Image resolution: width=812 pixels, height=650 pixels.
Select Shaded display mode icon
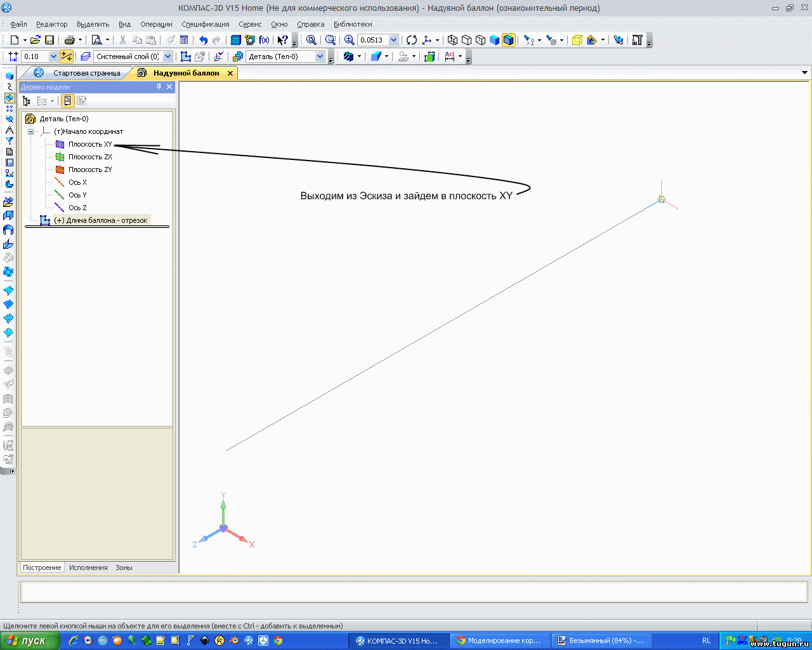pyautogui.click(x=494, y=40)
